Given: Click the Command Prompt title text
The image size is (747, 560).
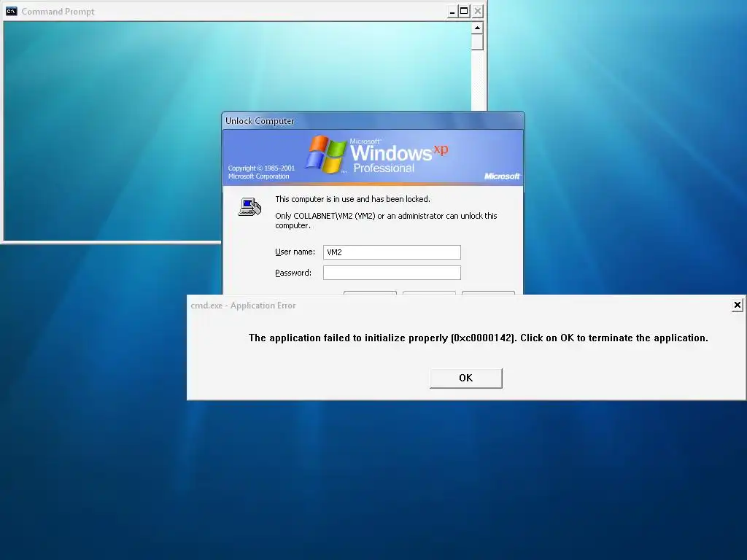Looking at the screenshot, I should pyautogui.click(x=58, y=12).
